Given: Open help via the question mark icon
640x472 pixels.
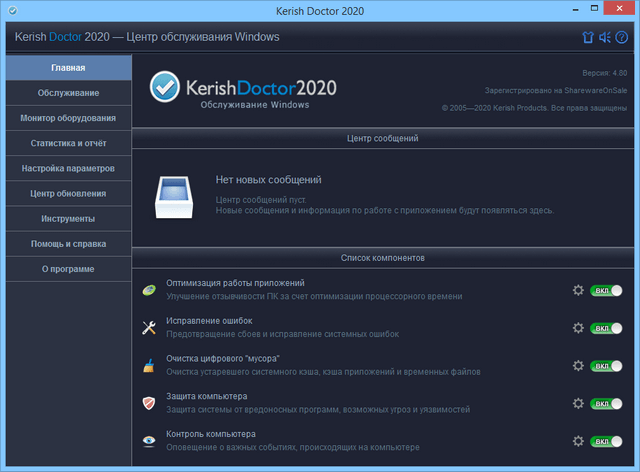Looking at the screenshot, I should point(622,38).
